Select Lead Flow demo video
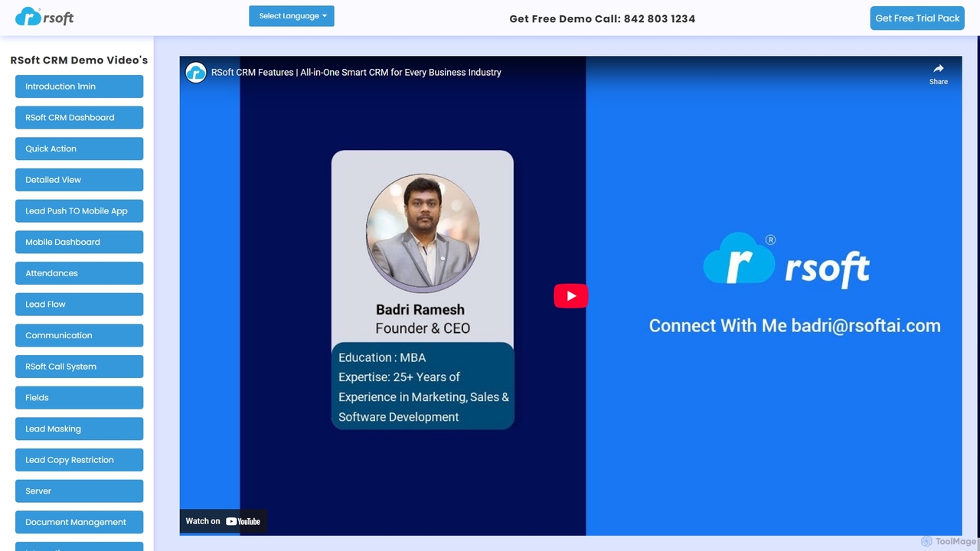Image resolution: width=980 pixels, height=551 pixels. pos(79,305)
